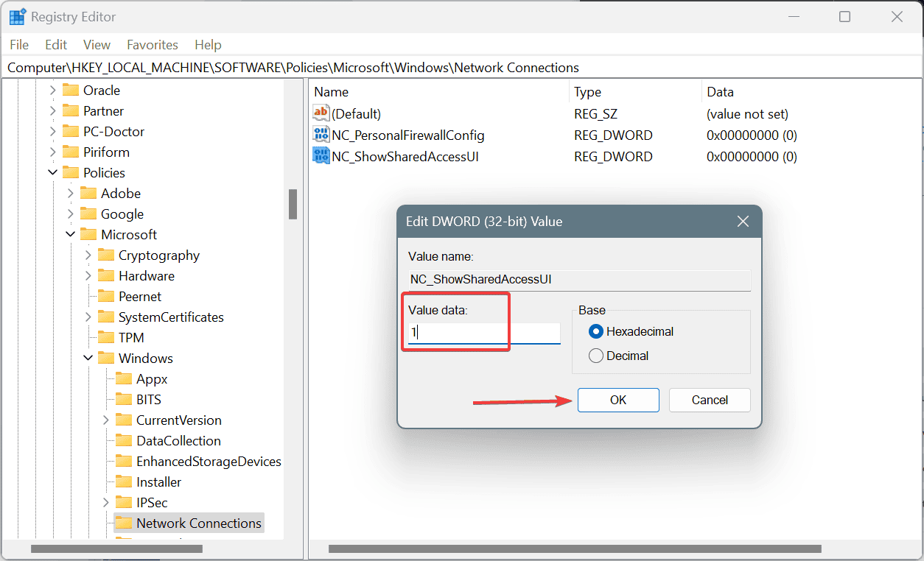Click the BITS folder icon
The image size is (924, 561).
124,399
